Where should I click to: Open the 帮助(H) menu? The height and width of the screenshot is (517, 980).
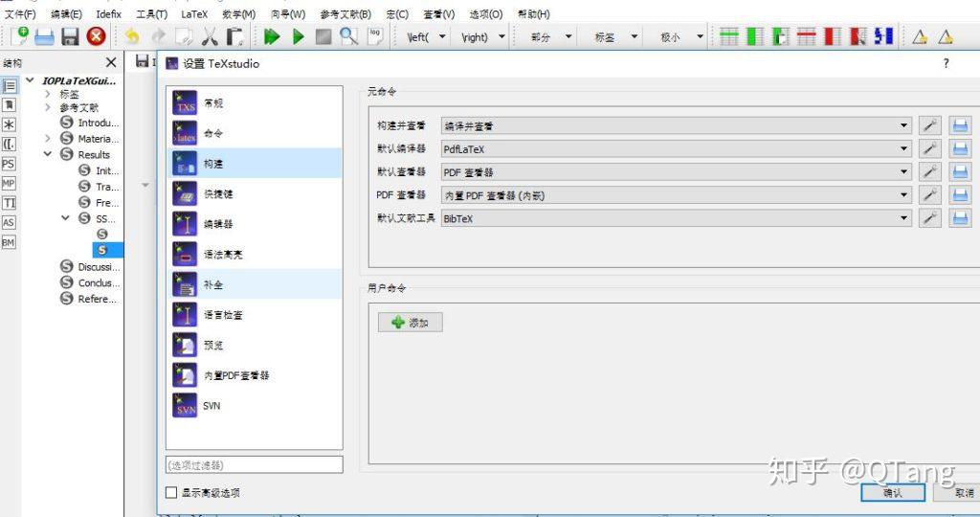[534, 13]
